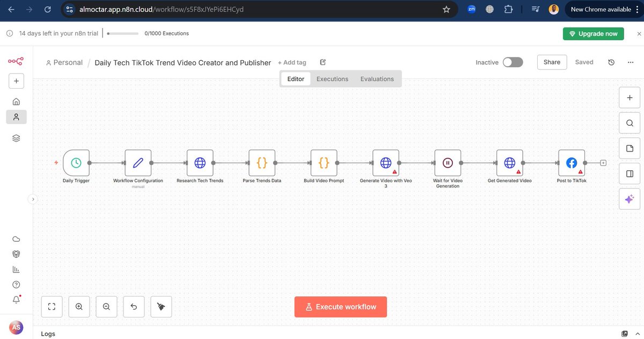Open the Chrome profile avatar
This screenshot has width=644, height=339.
coord(554,9)
